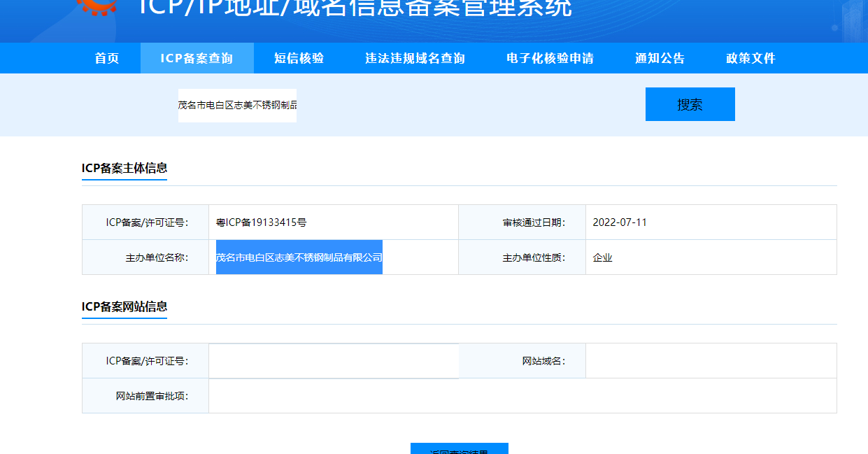
Task: Click the 返回查询结果 button at the bottom
Action: (x=459, y=449)
